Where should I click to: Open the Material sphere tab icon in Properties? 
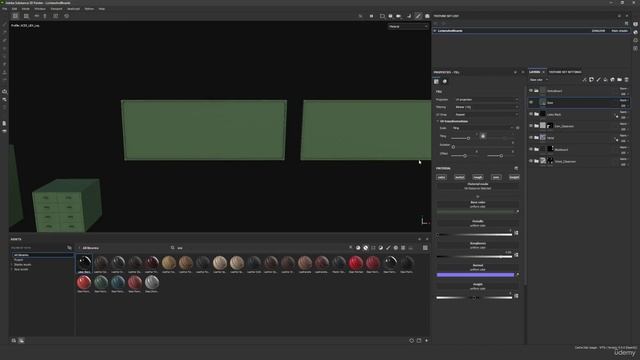click(x=445, y=82)
